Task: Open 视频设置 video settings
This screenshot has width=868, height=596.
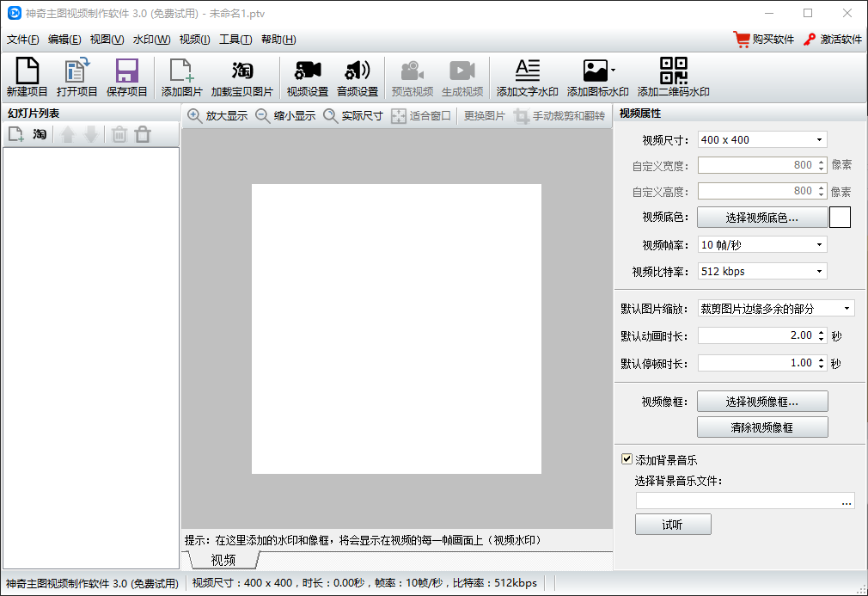Action: click(308, 77)
